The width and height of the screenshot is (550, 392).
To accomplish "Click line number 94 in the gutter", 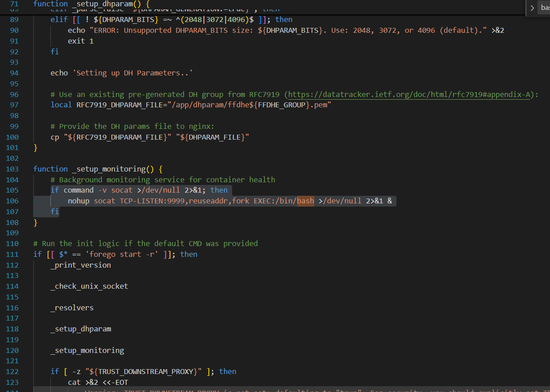I will click(x=14, y=73).
